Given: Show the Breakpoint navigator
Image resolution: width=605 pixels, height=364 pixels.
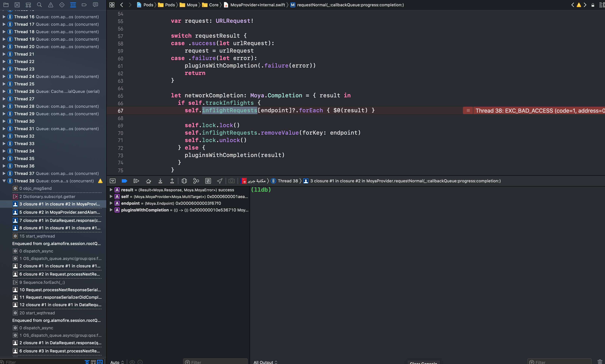Looking at the screenshot, I should tap(84, 5).
